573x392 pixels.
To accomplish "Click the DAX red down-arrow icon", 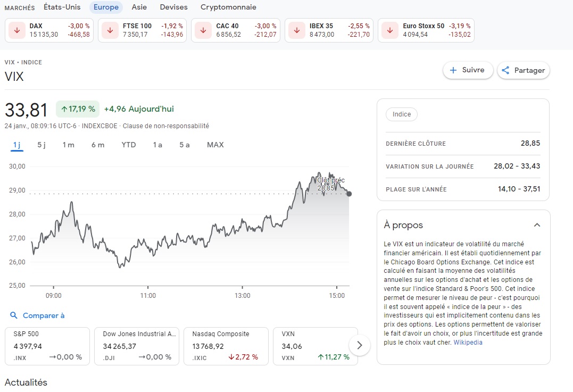I will [x=16, y=30].
